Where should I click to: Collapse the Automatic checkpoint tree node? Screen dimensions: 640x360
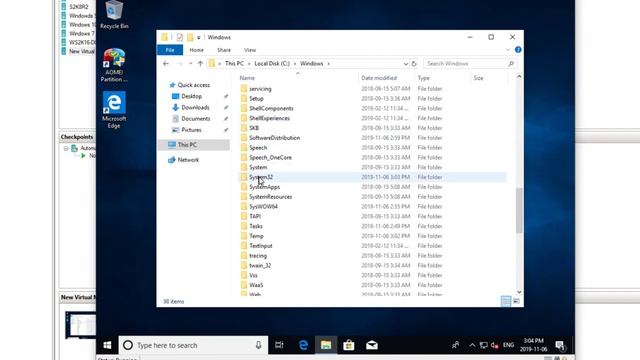pos(66,149)
